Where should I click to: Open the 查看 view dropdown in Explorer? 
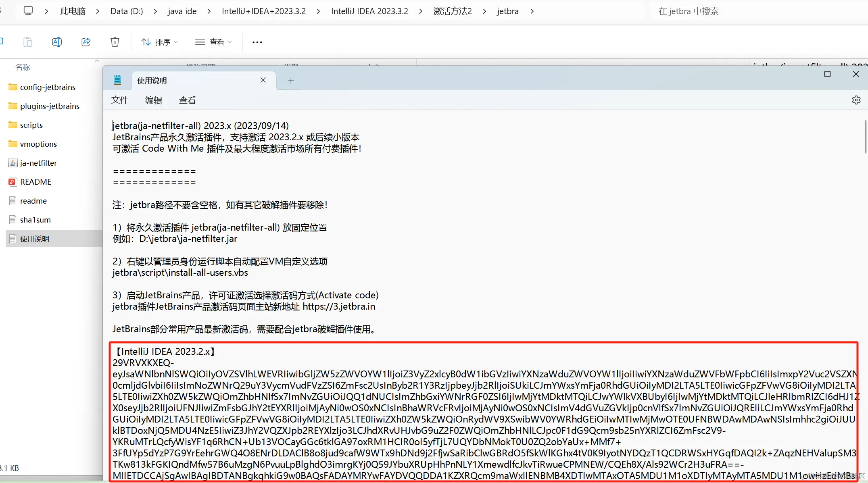point(213,42)
